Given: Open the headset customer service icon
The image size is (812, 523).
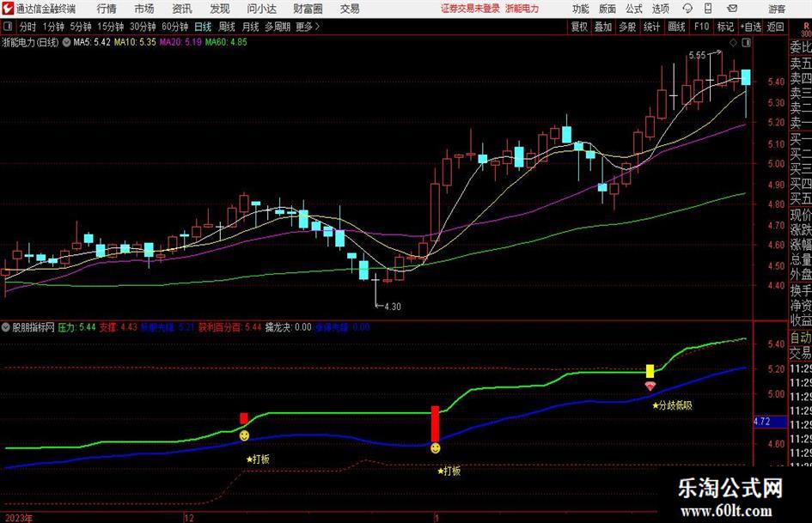Looking at the screenshot, I should 687,9.
